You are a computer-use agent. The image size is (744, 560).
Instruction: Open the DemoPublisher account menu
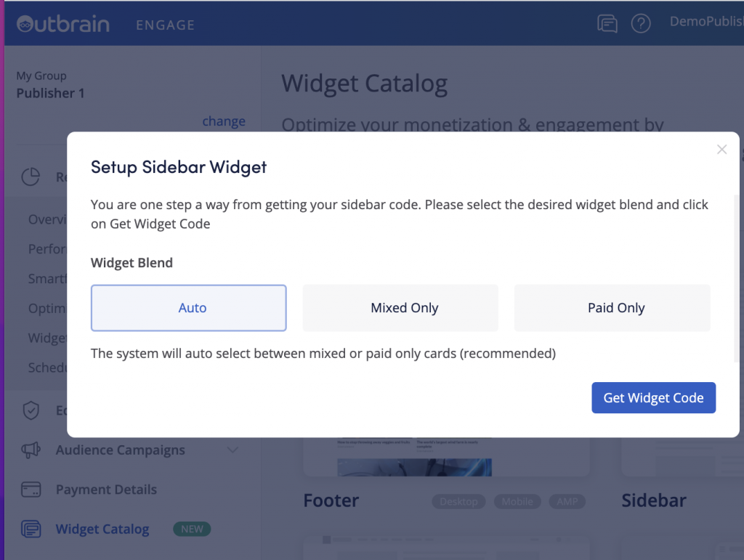click(705, 21)
